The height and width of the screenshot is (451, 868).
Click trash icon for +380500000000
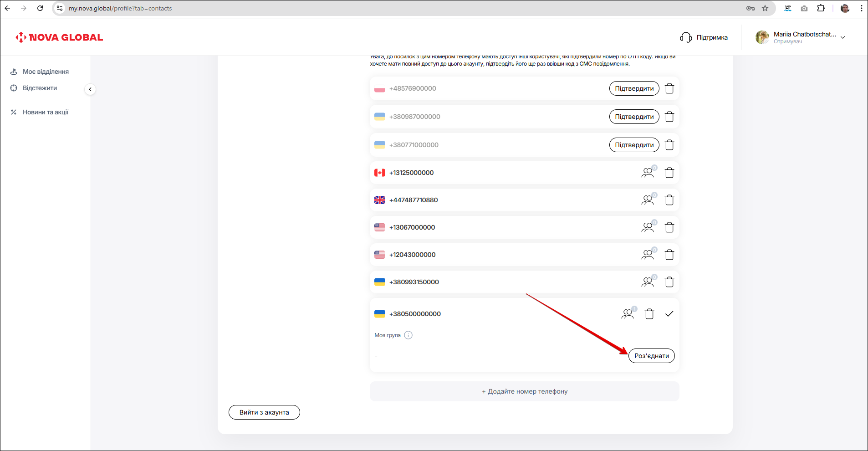click(649, 314)
